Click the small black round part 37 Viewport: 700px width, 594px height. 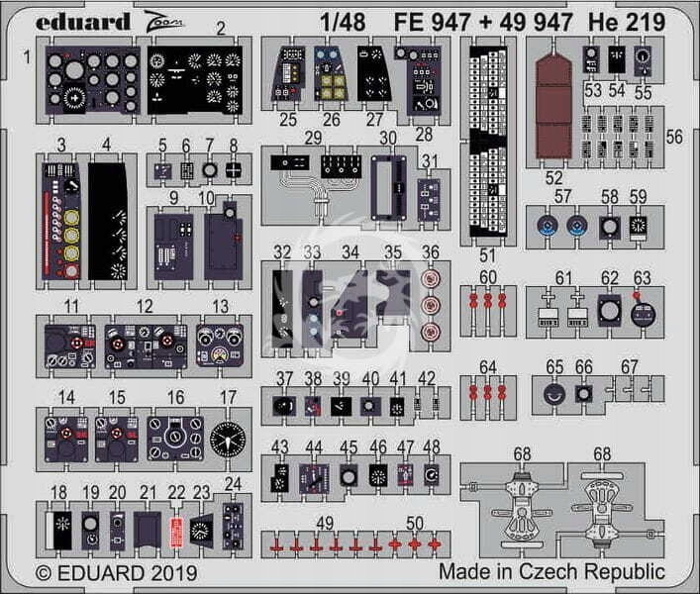[284, 406]
